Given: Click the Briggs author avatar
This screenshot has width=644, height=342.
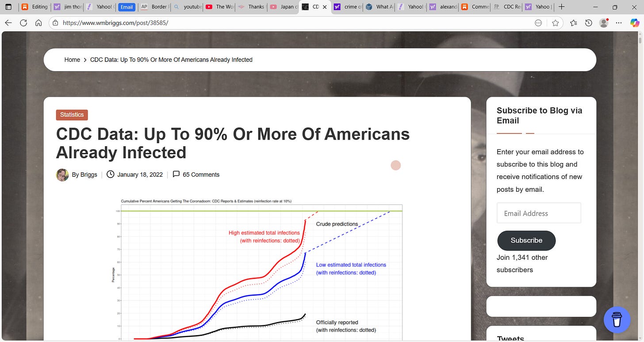Looking at the screenshot, I should (62, 175).
